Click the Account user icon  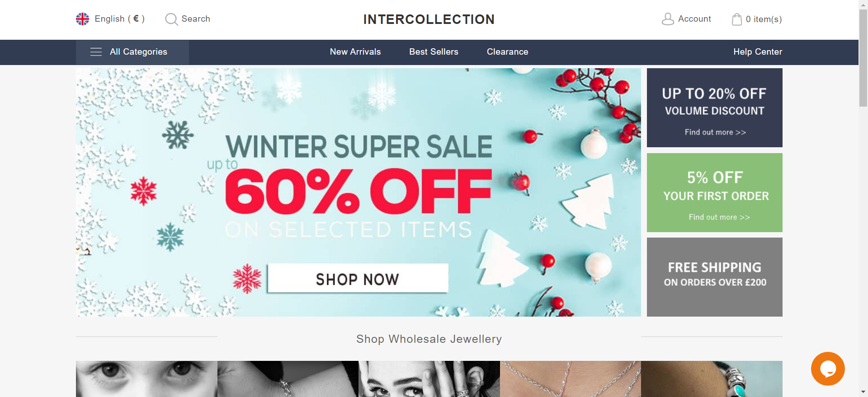668,19
